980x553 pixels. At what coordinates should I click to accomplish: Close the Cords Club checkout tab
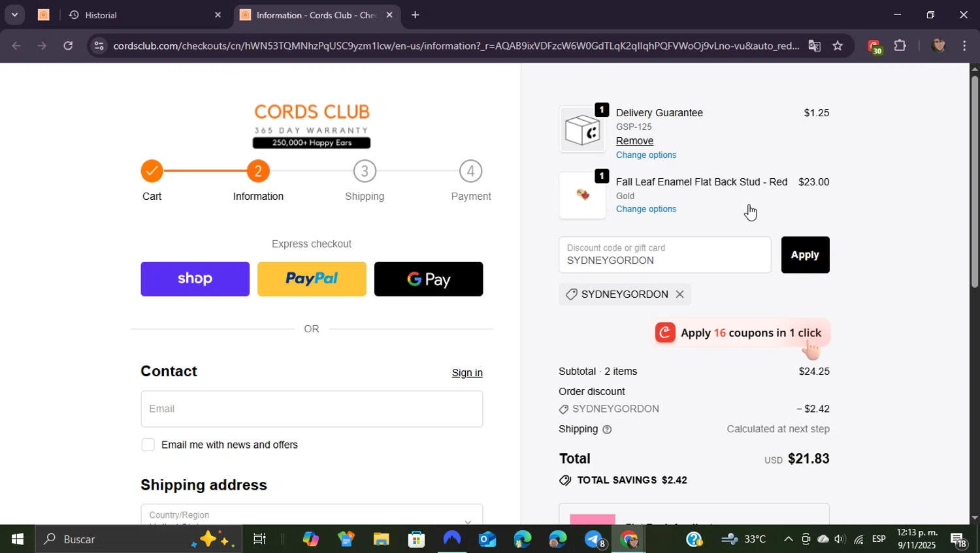tap(389, 15)
